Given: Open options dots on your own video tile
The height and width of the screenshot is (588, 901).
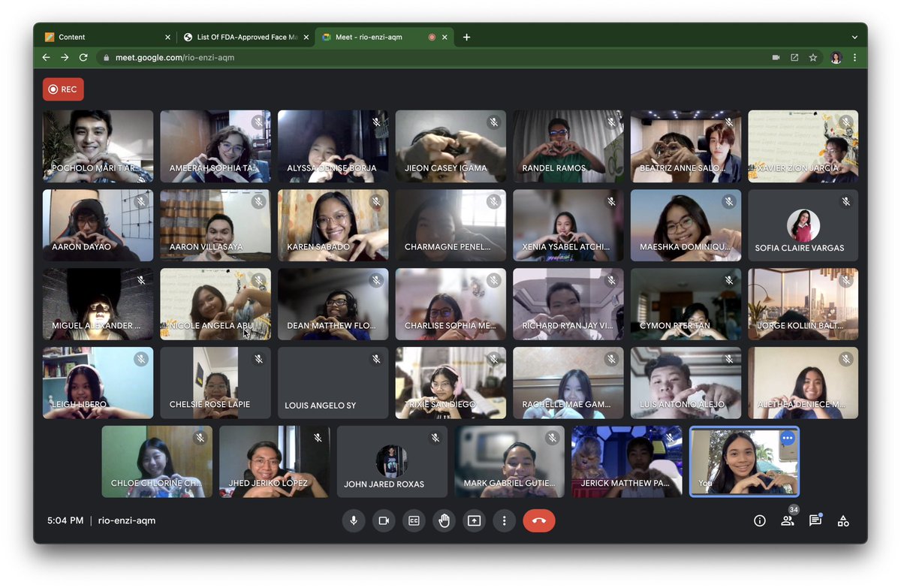Looking at the screenshot, I should 787,438.
